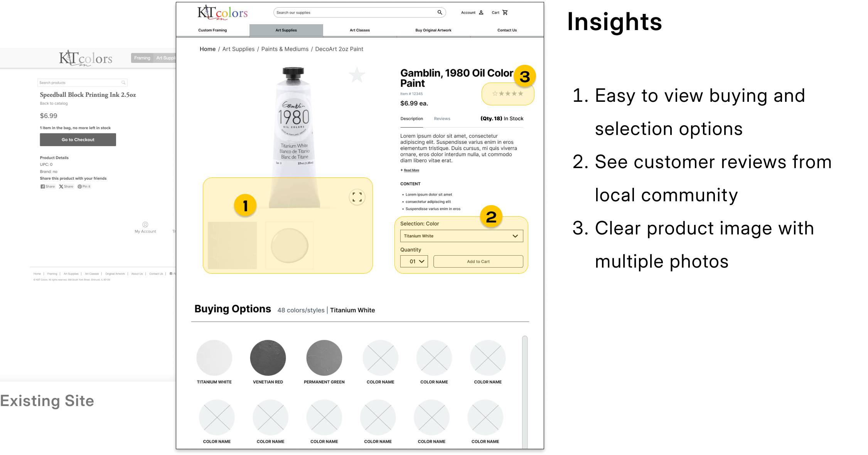Click the KT Colors logo on existing site

(86, 58)
